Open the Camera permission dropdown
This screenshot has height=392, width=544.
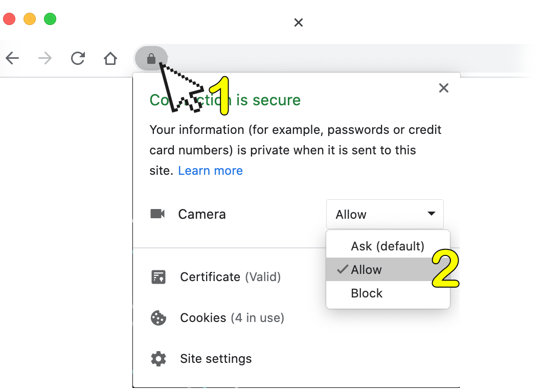pyautogui.click(x=384, y=214)
